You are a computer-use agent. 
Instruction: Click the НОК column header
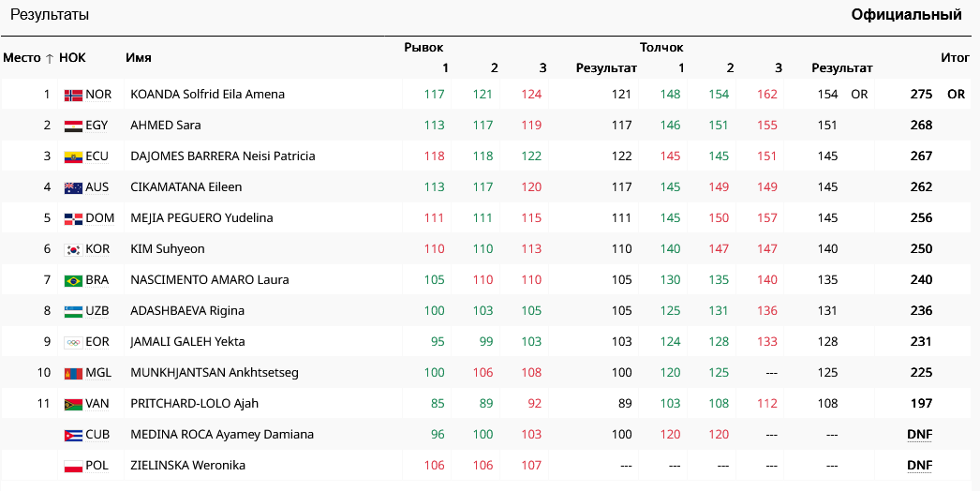pyautogui.click(x=72, y=58)
